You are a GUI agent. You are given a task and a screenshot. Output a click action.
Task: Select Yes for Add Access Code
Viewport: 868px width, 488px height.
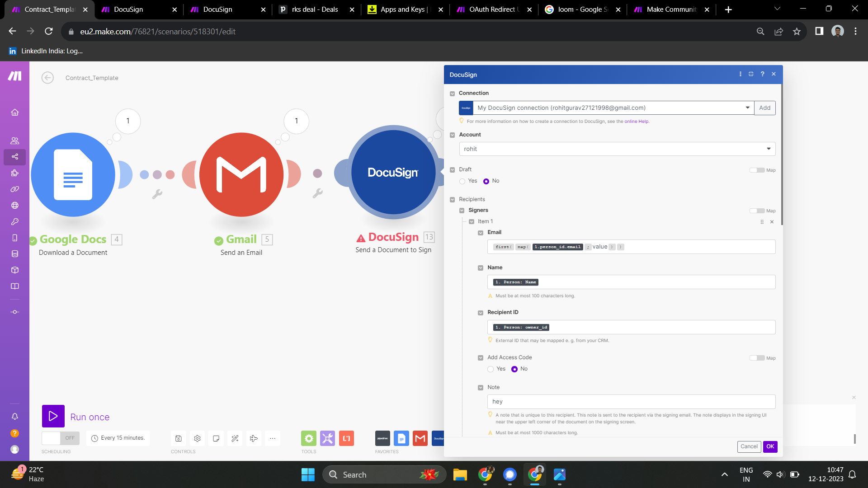click(491, 369)
